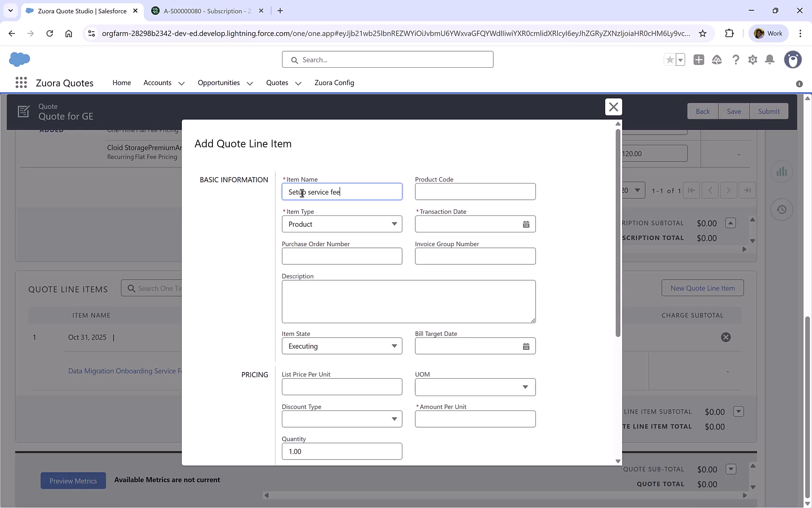Image resolution: width=812 pixels, height=508 pixels.
Task: Open the Bill Target Date calendar picker icon
Action: (x=526, y=346)
